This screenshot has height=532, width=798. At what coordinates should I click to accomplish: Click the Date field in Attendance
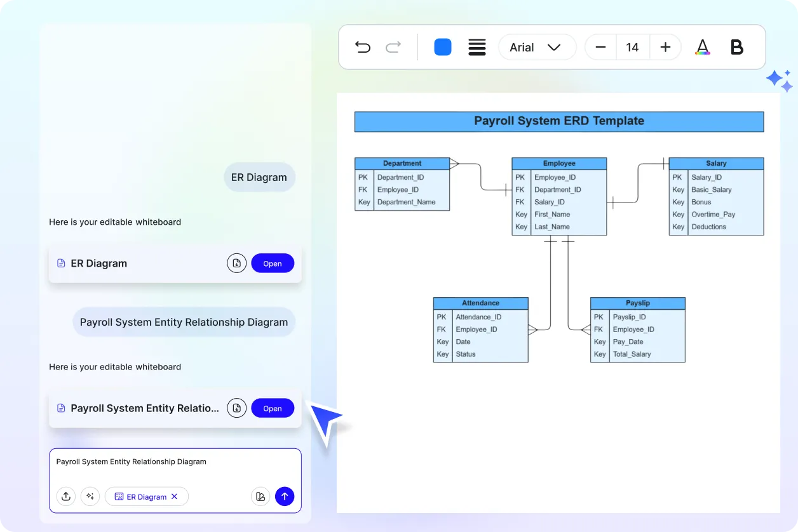463,342
